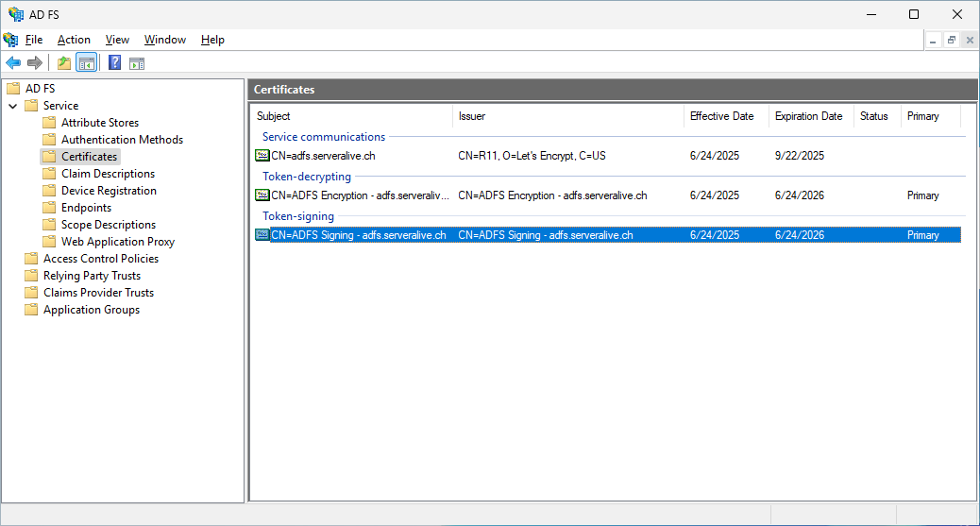Open the Window menu
The height and width of the screenshot is (526, 980).
pos(165,40)
